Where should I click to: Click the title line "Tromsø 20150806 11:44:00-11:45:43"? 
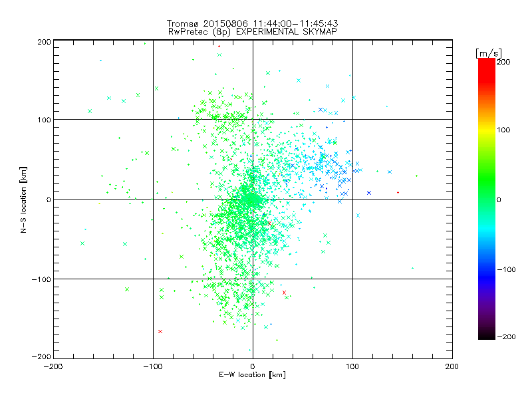coord(252,23)
